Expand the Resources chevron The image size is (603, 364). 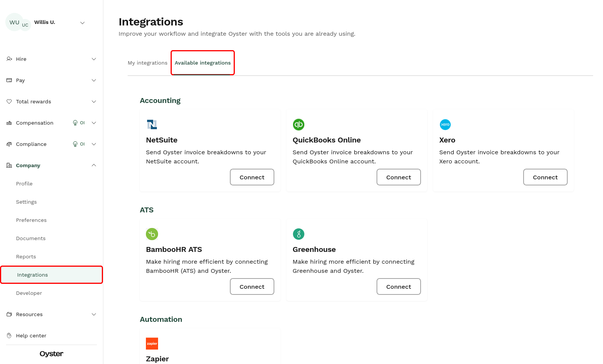tap(94, 314)
